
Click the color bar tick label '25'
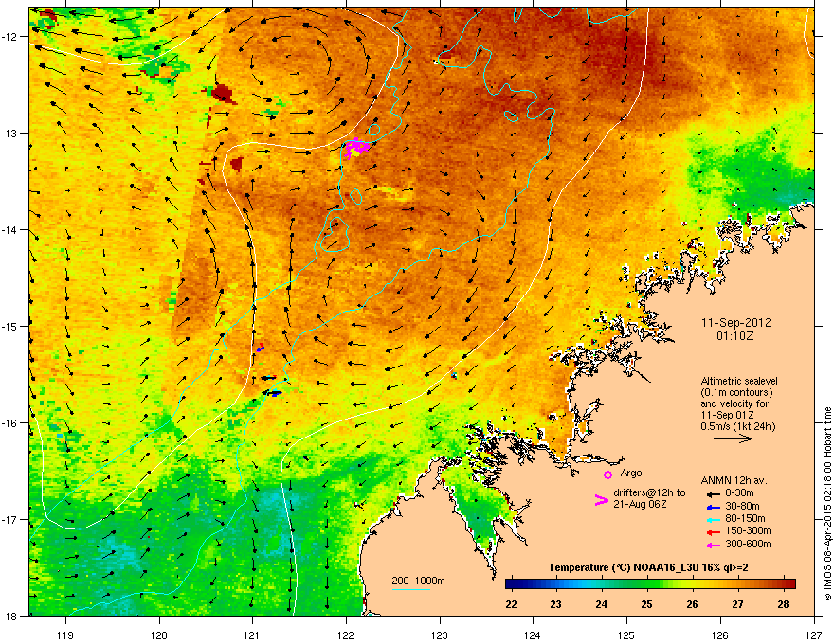pyautogui.click(x=646, y=604)
